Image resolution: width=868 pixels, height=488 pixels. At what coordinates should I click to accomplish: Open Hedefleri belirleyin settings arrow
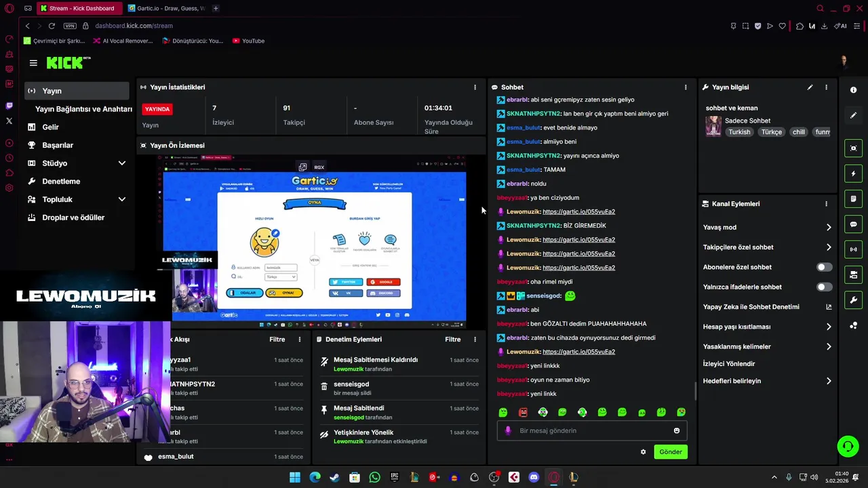tap(829, 381)
